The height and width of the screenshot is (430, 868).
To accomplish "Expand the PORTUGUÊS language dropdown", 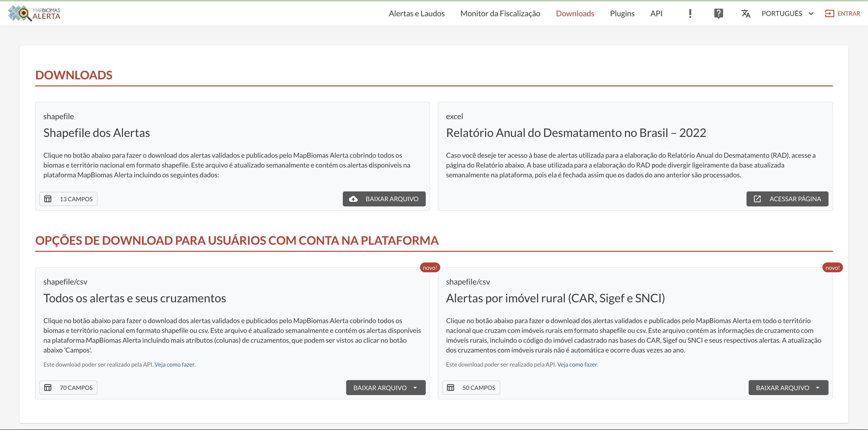I will click(x=788, y=13).
